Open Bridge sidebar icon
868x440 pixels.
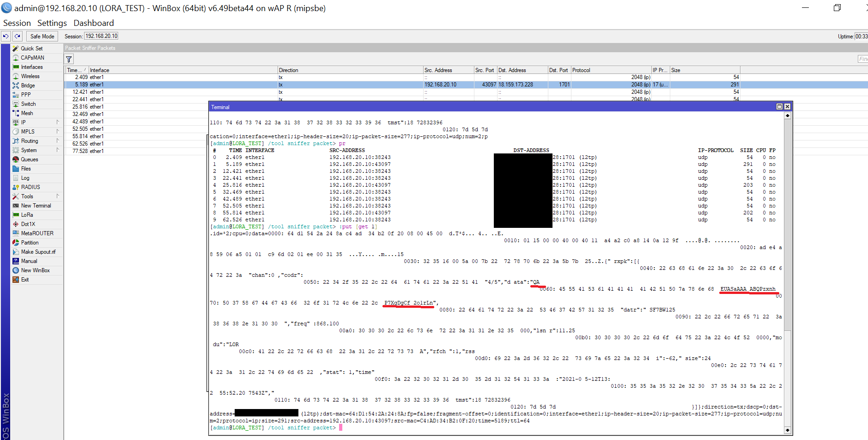coord(16,86)
